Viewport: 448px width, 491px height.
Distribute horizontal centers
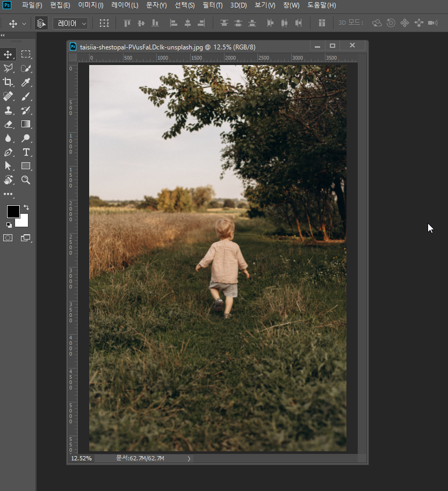pos(284,23)
